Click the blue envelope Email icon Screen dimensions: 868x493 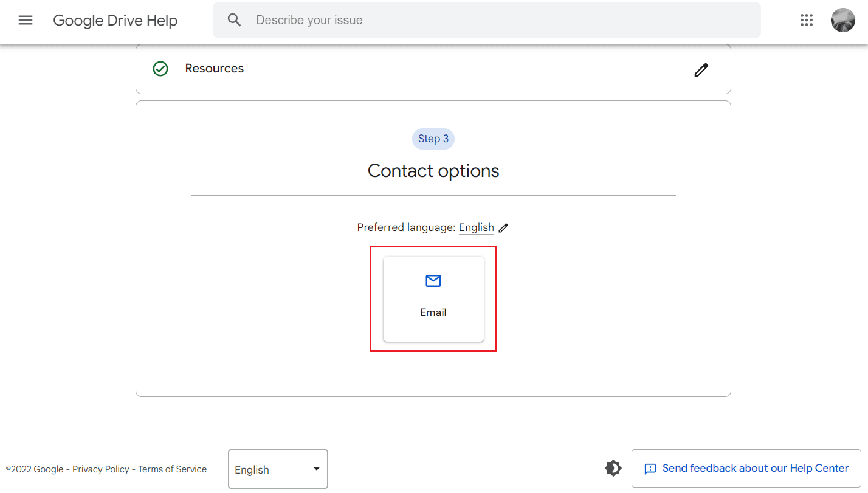[433, 281]
